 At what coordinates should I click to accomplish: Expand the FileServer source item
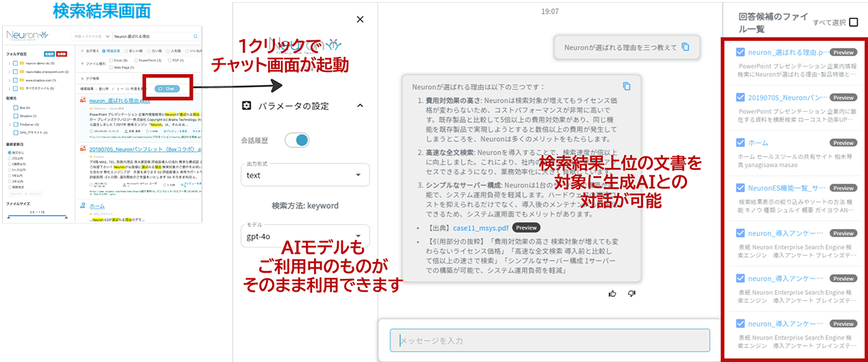pos(9,124)
